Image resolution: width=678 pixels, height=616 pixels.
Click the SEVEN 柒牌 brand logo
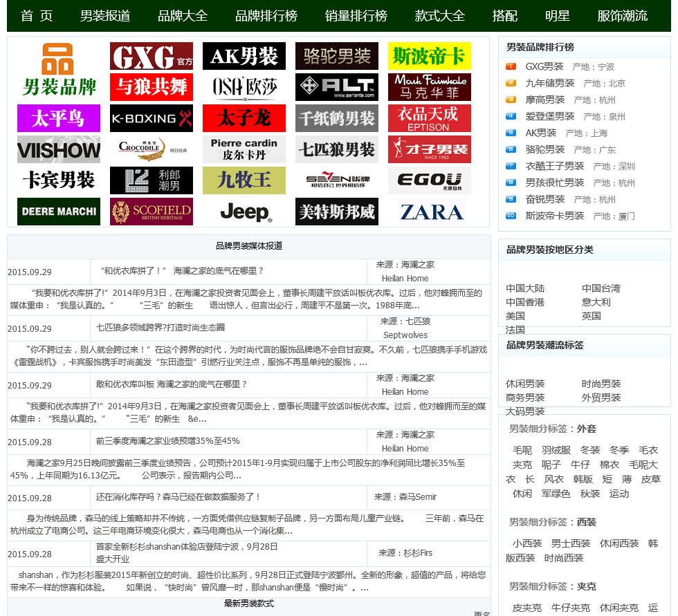tap(337, 180)
